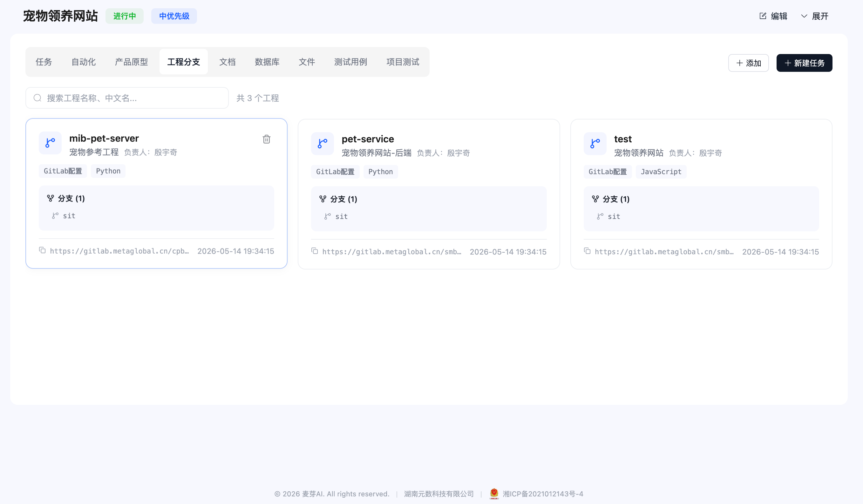This screenshot has height=504, width=863.
Task: Select sit branch text under mib-pet-server
Action: tap(69, 216)
